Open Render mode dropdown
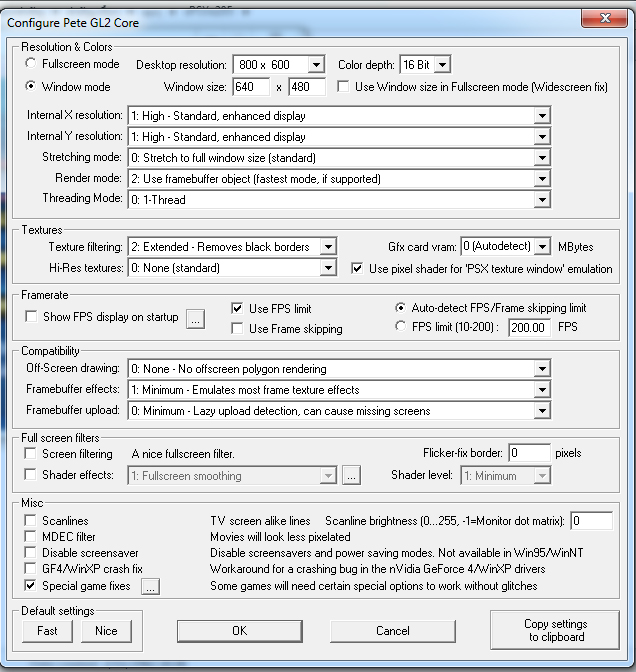 pos(339,179)
